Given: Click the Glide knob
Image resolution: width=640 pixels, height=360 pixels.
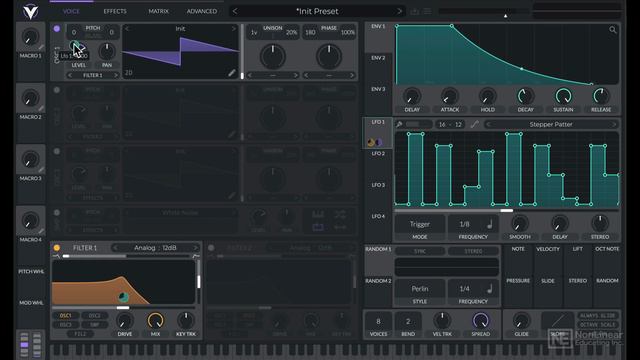Looking at the screenshot, I should coord(521,321).
